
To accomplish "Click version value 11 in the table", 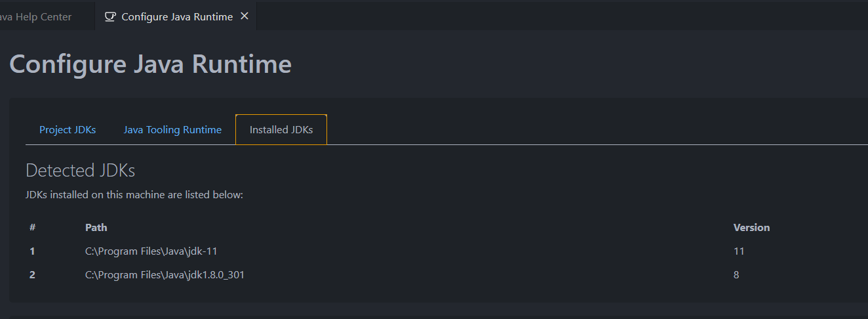I will pos(739,251).
